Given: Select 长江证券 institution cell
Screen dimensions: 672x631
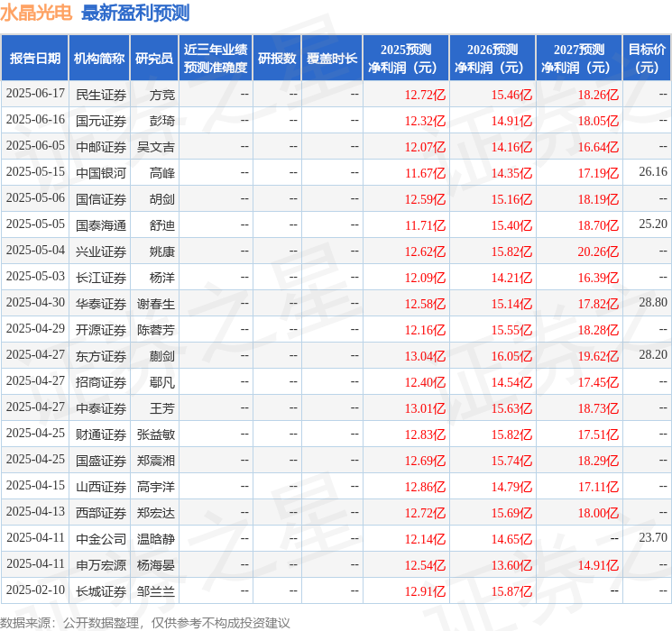Looking at the screenshot, I should coord(101,278).
